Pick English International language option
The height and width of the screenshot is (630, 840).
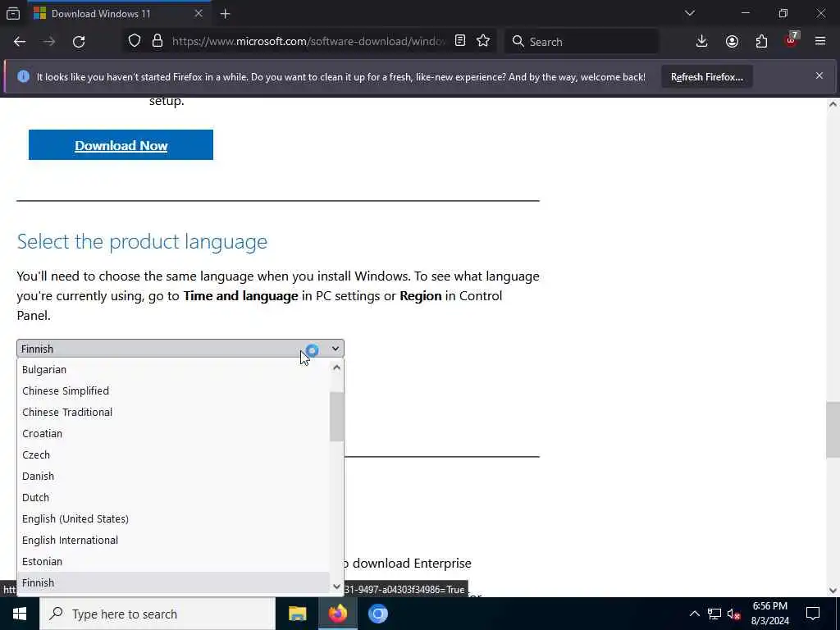click(174, 541)
